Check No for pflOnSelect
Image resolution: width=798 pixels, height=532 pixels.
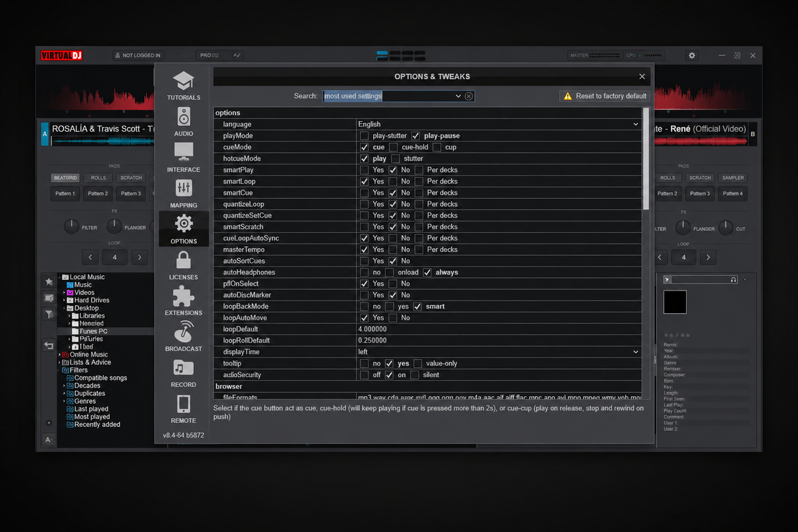pos(393,283)
